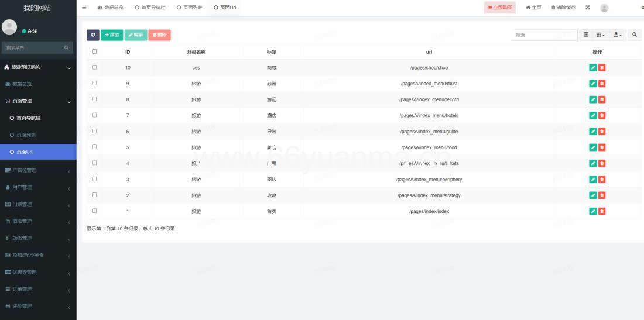Check the box for ID 7 row

click(x=94, y=115)
